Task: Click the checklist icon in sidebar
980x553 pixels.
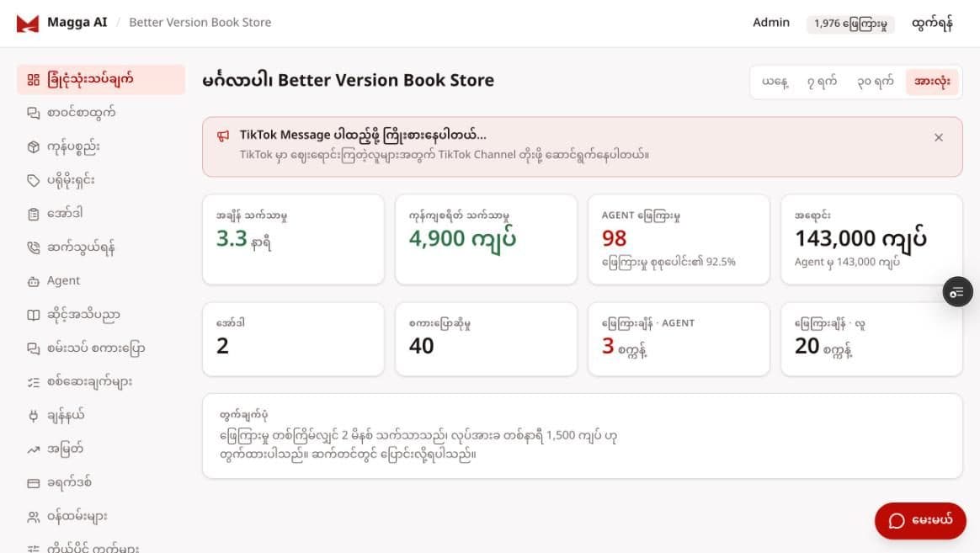Action: pyautogui.click(x=33, y=382)
